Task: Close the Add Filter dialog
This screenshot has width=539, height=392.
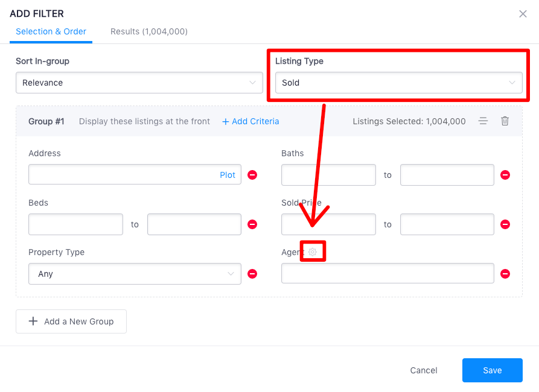Action: click(x=523, y=14)
